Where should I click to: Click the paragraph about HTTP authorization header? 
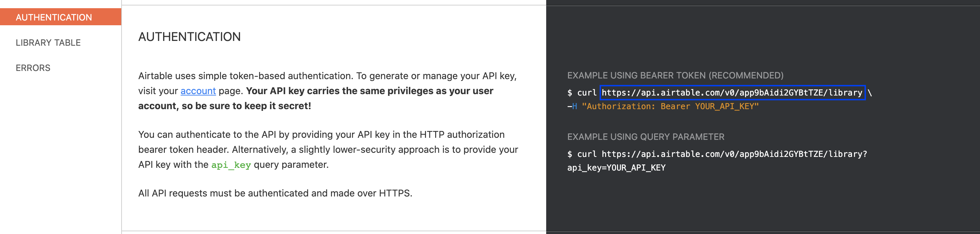click(x=328, y=149)
